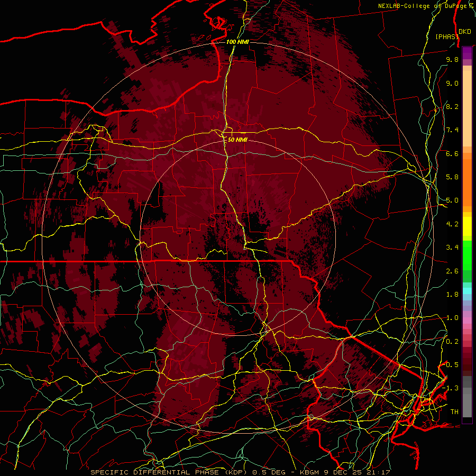Click the TH label below the scale values
The width and height of the screenshot is (476, 476).
pos(454,412)
